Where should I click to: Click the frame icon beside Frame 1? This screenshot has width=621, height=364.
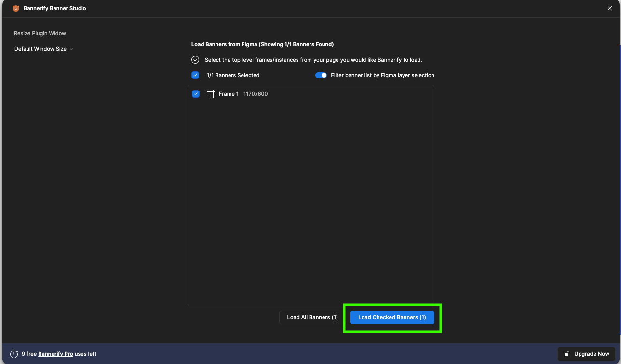[x=211, y=94]
